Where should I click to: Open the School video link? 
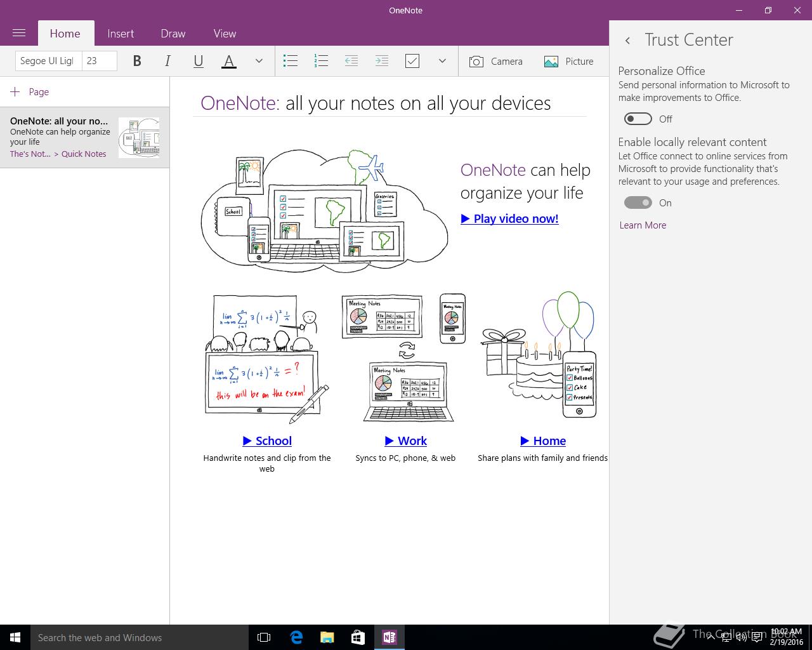point(267,441)
